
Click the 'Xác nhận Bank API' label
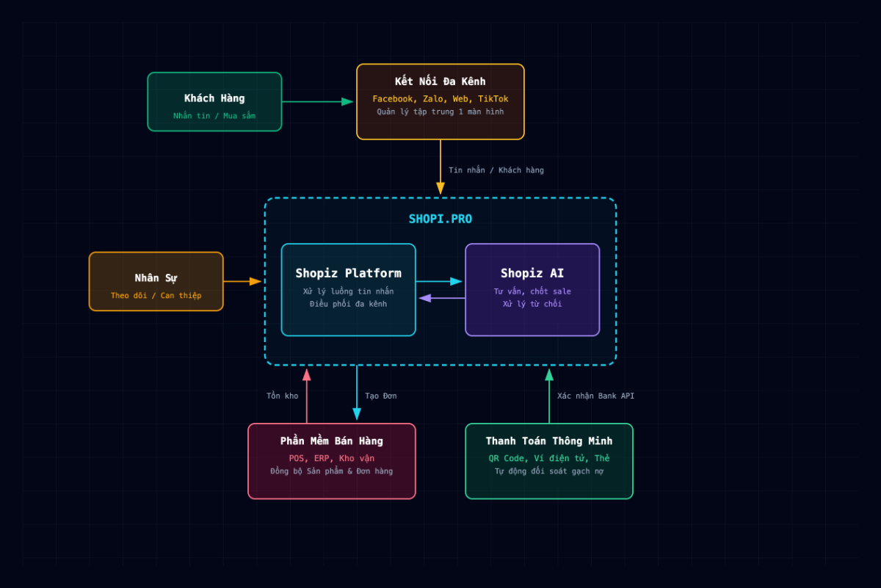pyautogui.click(x=596, y=396)
